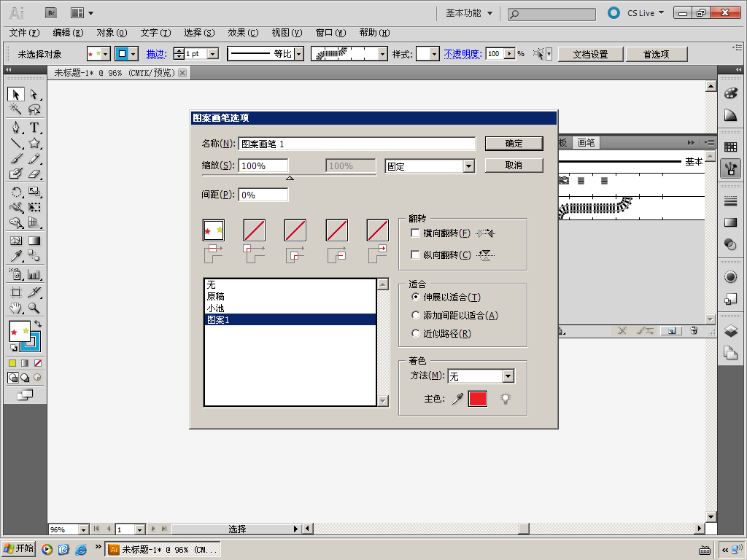This screenshot has height=560, width=747.
Task: Choose the Zoom tool
Action: [34, 308]
